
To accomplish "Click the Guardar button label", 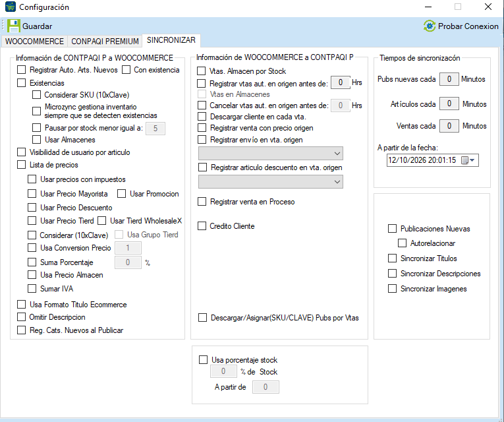I will pos(38,26).
